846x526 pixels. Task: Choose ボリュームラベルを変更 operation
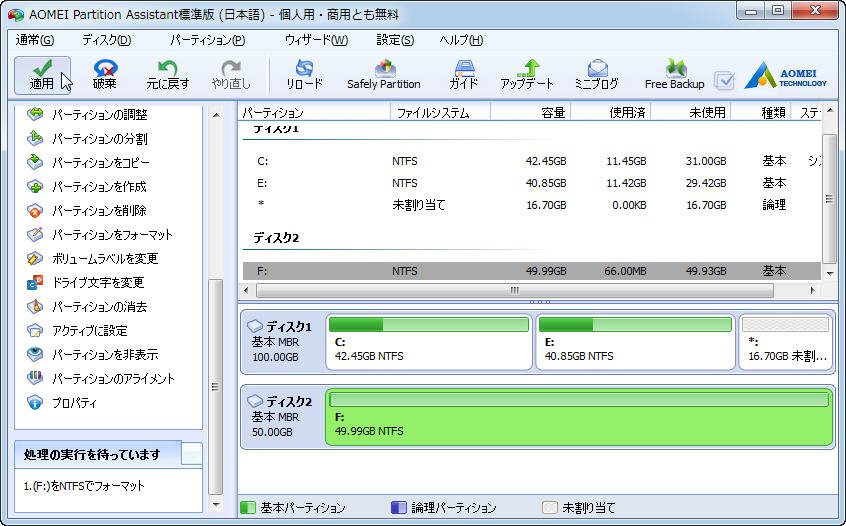tap(92, 258)
